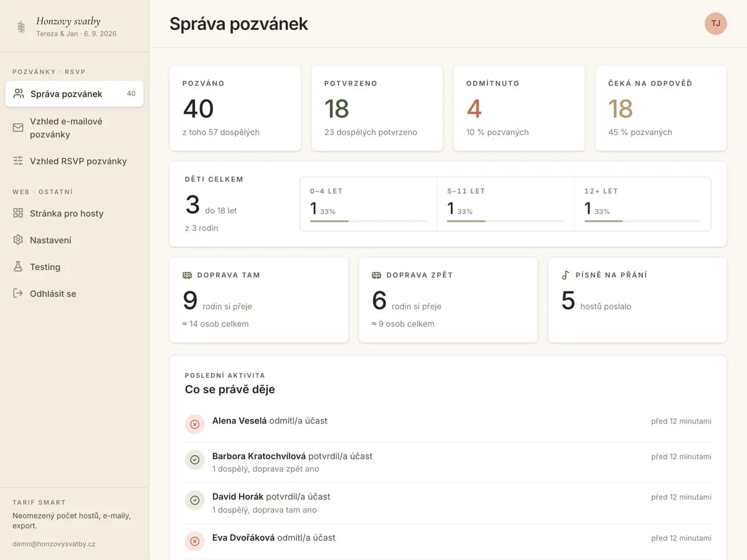Viewport: 747px width, 560px height.
Task: Click the bus icon in Doprava tam card
Action: [x=187, y=275]
